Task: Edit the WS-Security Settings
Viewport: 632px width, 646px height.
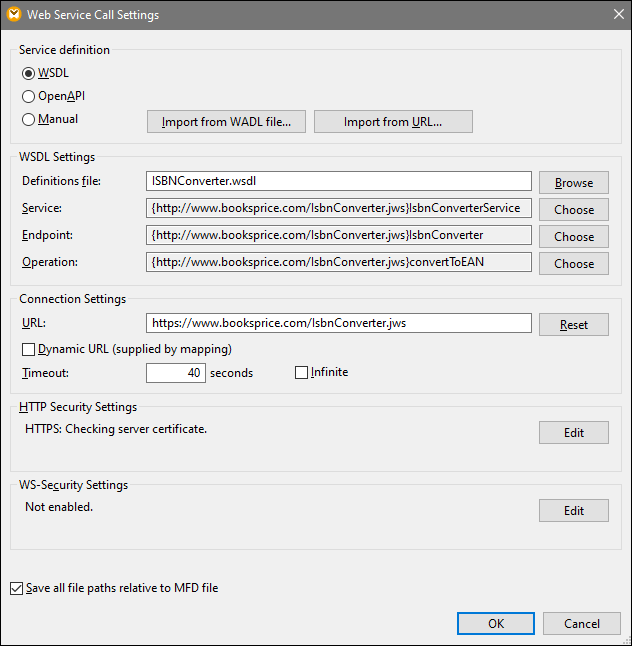Action: pos(573,510)
